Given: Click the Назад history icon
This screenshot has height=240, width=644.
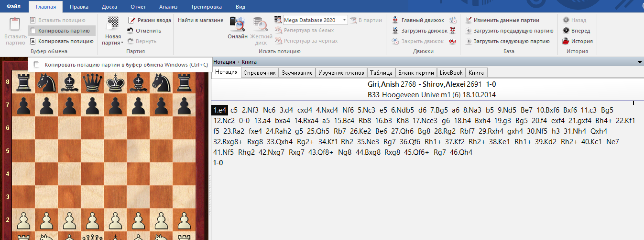Looking at the screenshot, I should pos(566,20).
